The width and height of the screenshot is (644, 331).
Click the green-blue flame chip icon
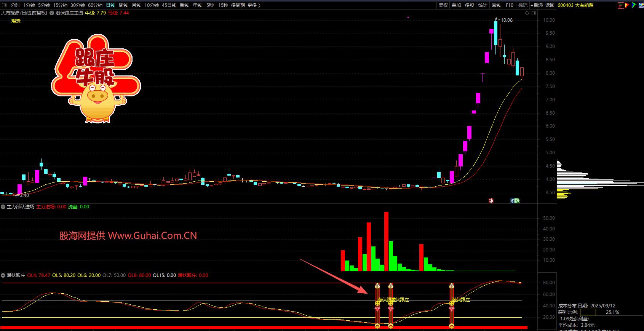pyautogui.click(x=634, y=5)
